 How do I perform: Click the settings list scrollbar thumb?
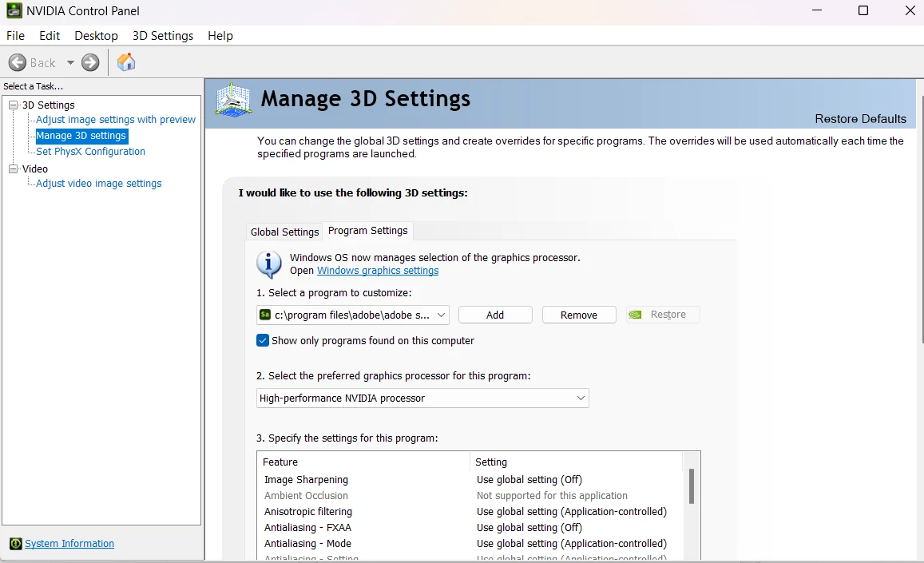click(x=692, y=486)
